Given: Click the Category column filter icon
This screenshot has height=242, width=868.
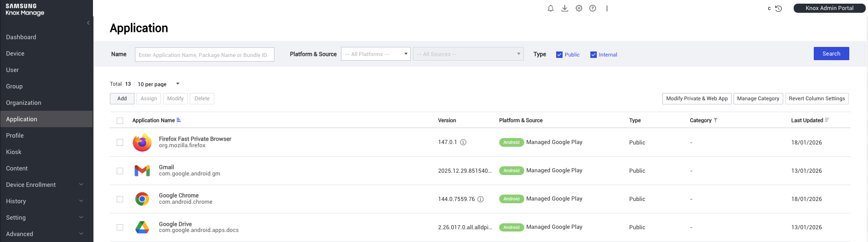Looking at the screenshot, I should [716, 120].
